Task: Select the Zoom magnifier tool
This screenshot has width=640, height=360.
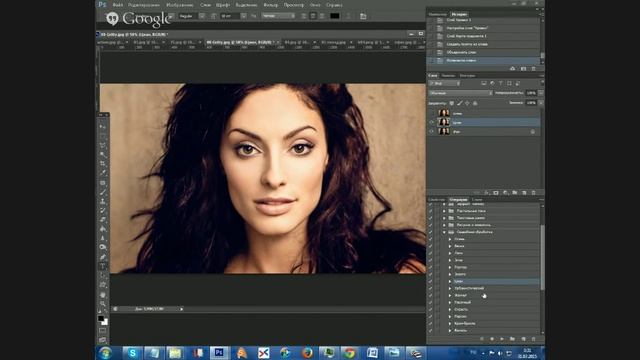Action: pyautogui.click(x=103, y=304)
